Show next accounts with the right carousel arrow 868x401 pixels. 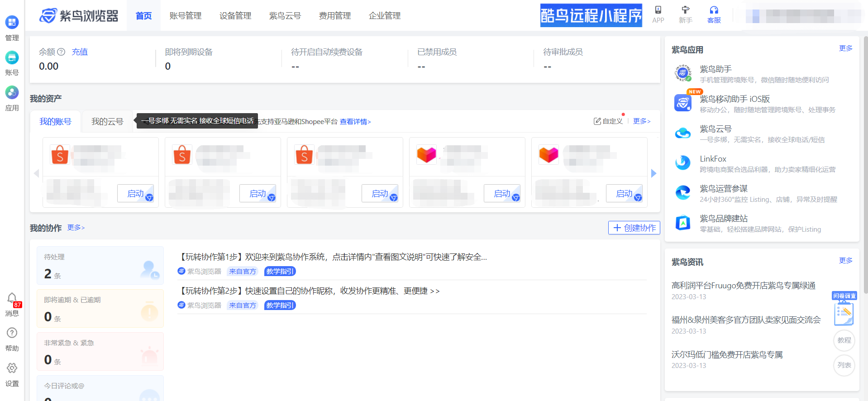click(653, 173)
